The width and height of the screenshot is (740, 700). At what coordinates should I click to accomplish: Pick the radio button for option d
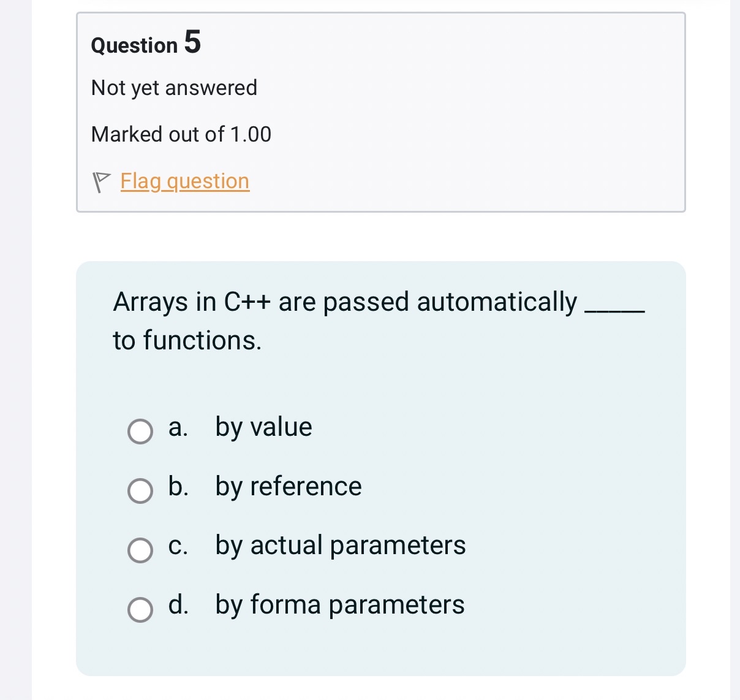(x=140, y=609)
